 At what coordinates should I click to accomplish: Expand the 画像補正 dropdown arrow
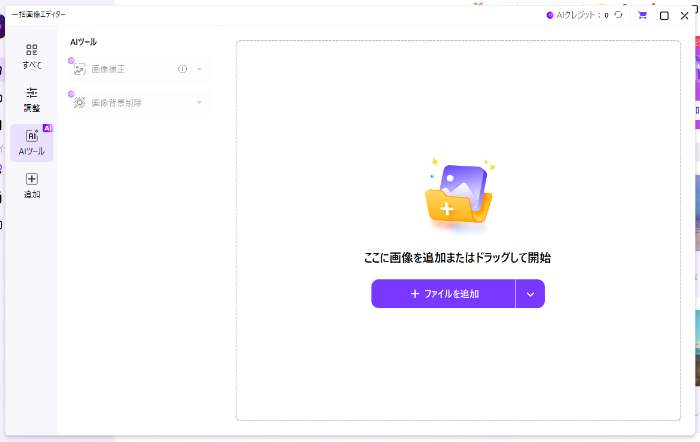pyautogui.click(x=199, y=69)
